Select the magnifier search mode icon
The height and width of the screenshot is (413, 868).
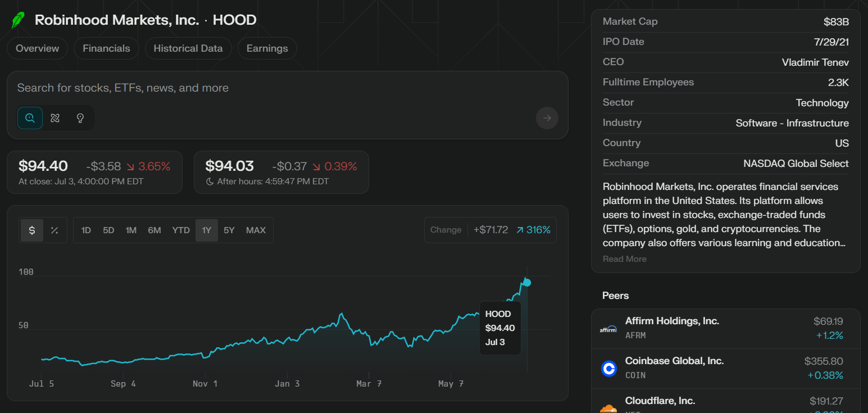tap(30, 118)
